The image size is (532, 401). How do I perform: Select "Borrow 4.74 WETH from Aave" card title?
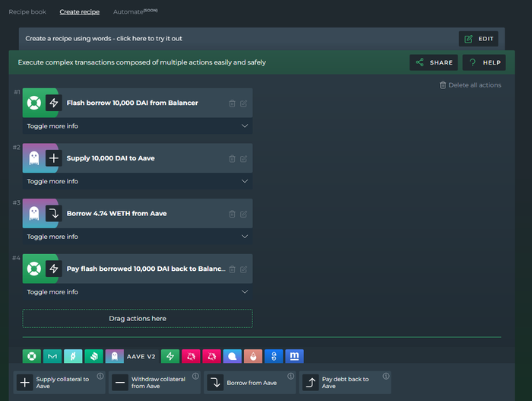(117, 213)
